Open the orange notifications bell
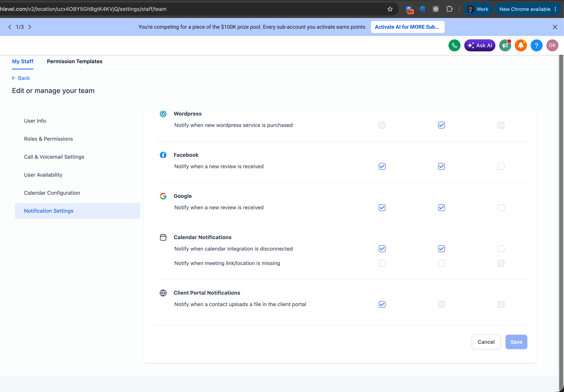This screenshot has height=392, width=564. (x=521, y=45)
